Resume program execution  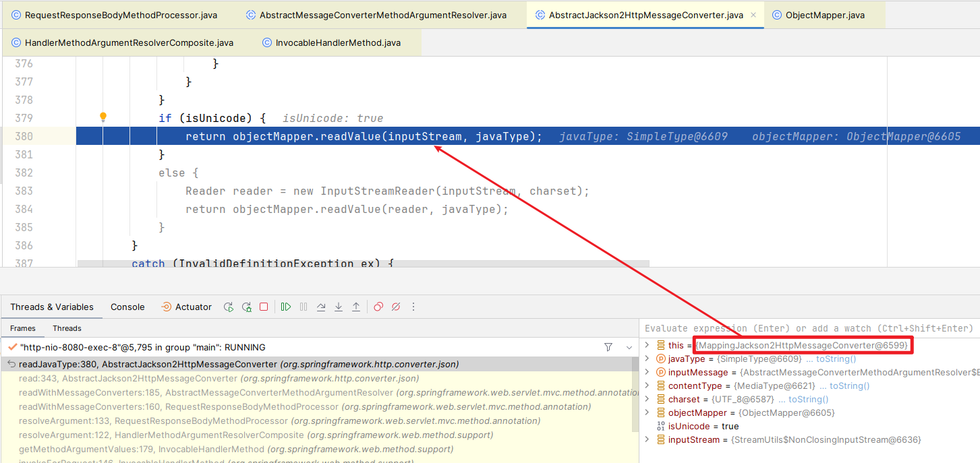[x=286, y=307]
